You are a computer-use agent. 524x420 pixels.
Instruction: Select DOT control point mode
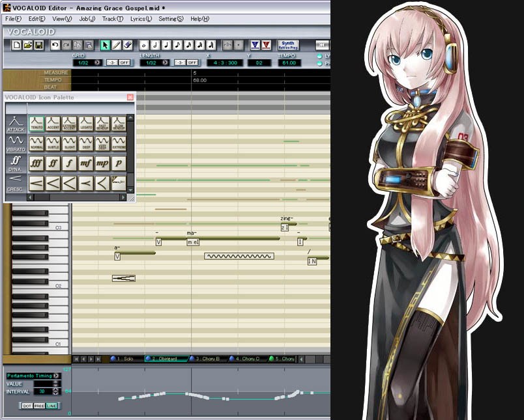(27, 406)
